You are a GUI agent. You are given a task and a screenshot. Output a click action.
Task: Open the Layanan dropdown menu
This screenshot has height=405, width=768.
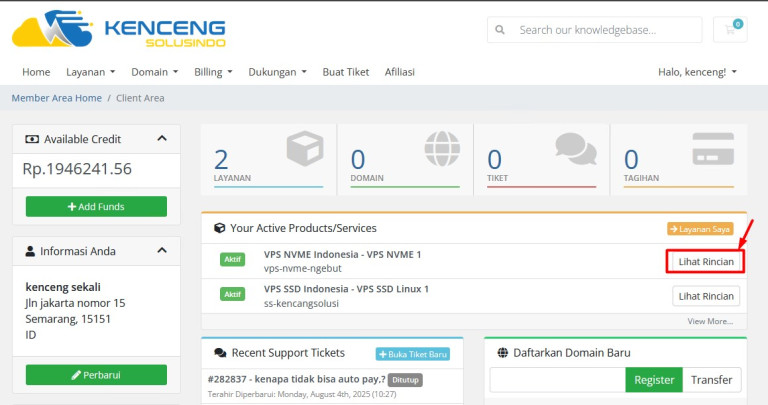pyautogui.click(x=90, y=72)
